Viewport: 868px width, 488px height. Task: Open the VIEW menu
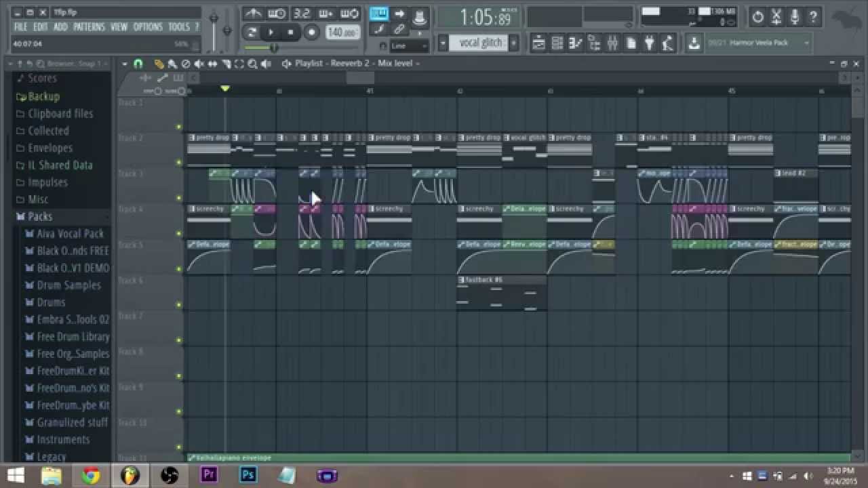coord(119,27)
